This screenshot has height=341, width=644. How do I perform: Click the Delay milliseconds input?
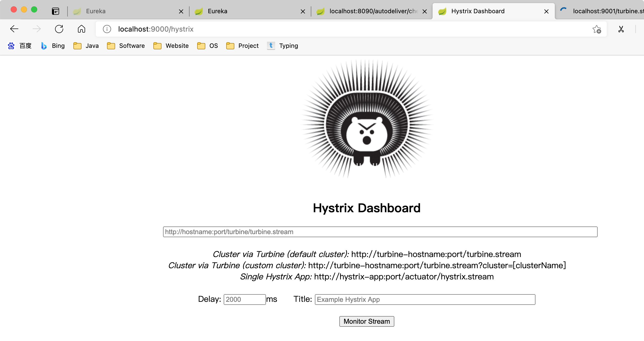point(245,300)
